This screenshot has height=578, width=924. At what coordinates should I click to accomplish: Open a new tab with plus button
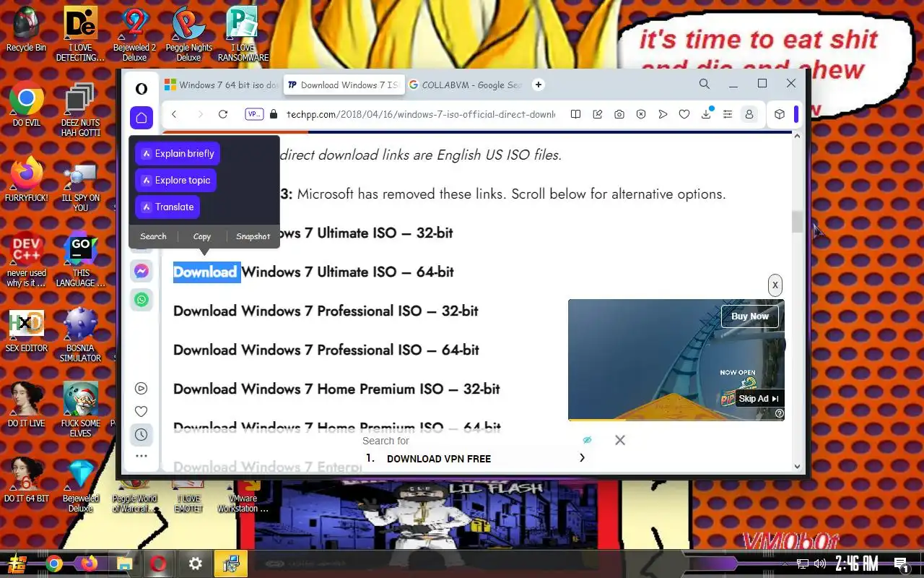539,85
